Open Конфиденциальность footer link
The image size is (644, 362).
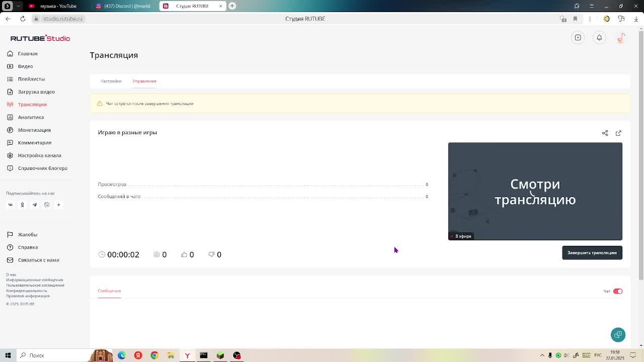click(27, 291)
